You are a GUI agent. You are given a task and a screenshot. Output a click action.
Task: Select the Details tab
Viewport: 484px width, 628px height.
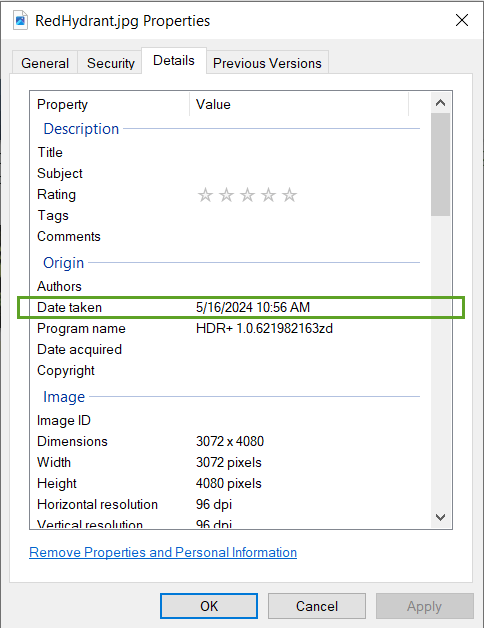pyautogui.click(x=174, y=60)
